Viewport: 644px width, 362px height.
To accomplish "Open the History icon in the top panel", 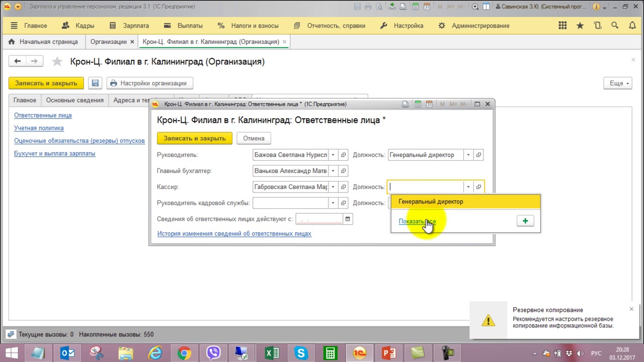I will 598,26.
